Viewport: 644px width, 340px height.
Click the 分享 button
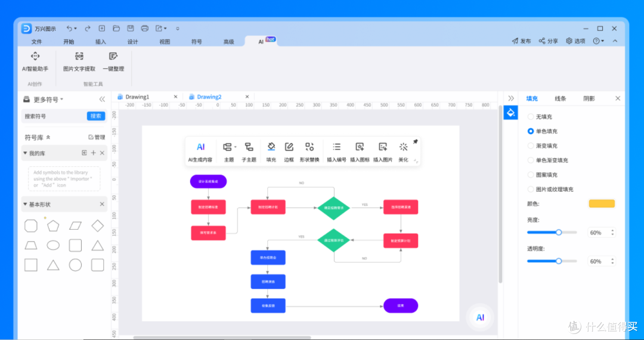pyautogui.click(x=549, y=41)
